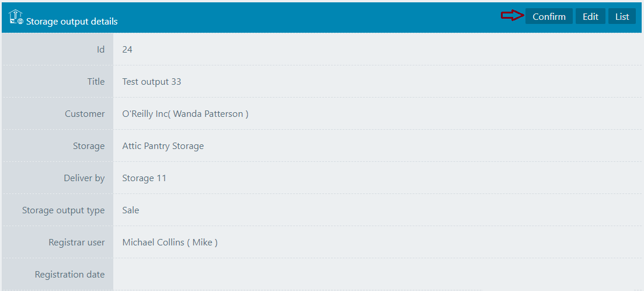Click the 'Deliver by' field label

[84, 178]
